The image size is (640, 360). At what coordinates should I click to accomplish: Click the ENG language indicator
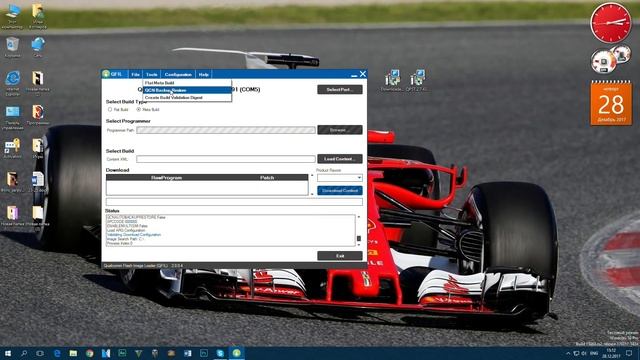tap(594, 353)
